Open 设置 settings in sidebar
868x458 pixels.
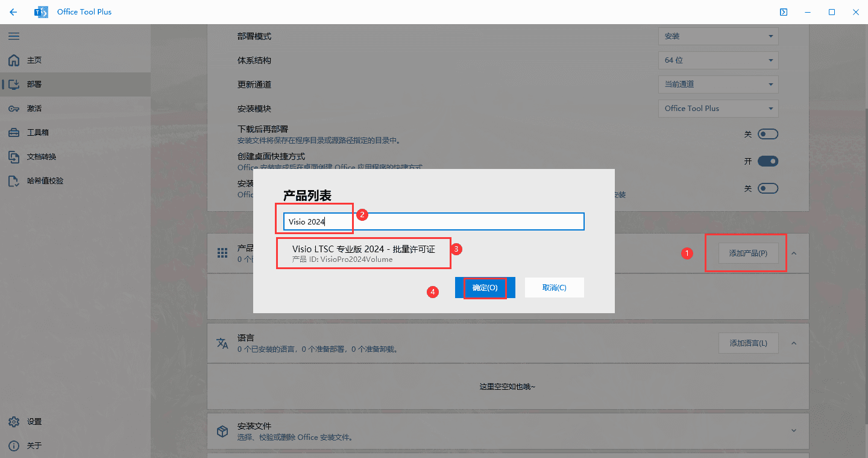click(x=75, y=422)
